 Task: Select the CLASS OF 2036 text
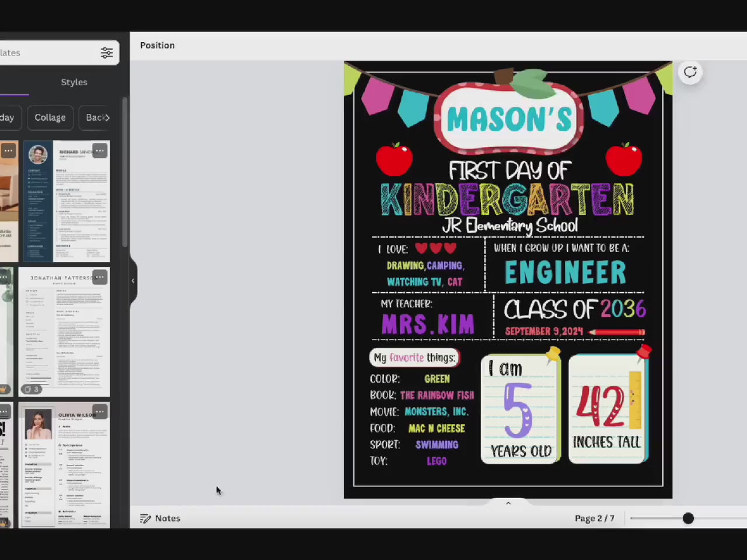pyautogui.click(x=575, y=309)
